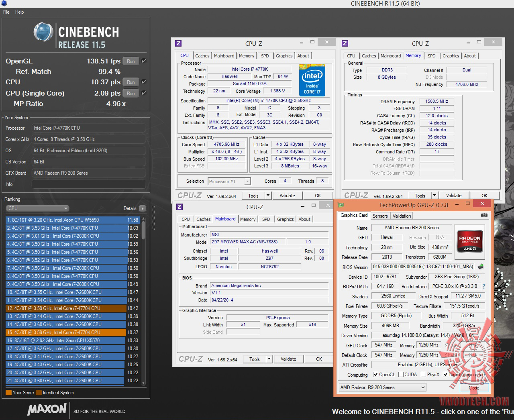
Task: Click Tools in the CPU-Z processor window
Action: click(x=253, y=196)
